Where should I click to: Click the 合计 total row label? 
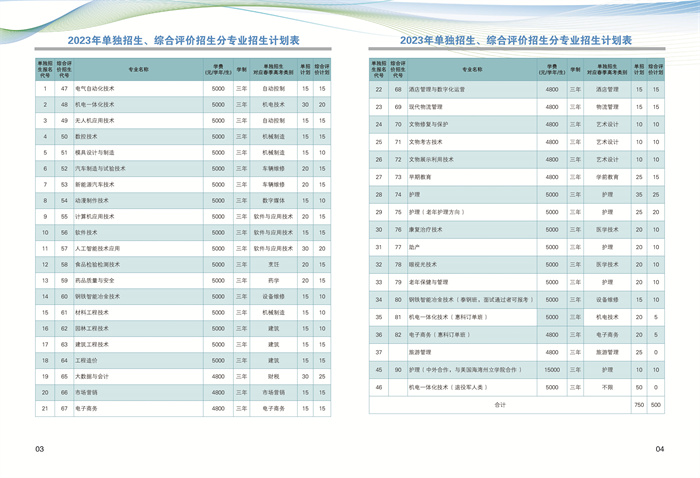(x=500, y=405)
